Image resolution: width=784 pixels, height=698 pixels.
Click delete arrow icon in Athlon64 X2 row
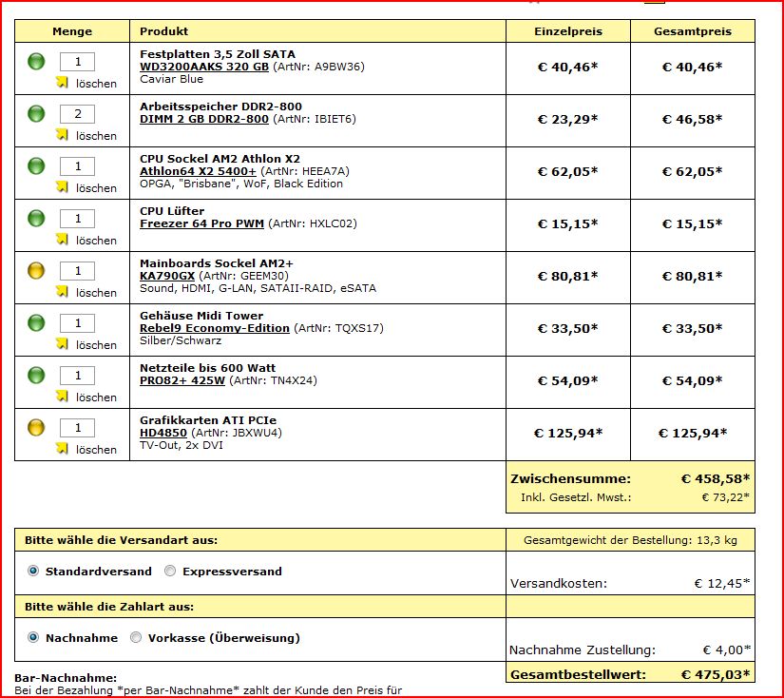pyautogui.click(x=62, y=186)
